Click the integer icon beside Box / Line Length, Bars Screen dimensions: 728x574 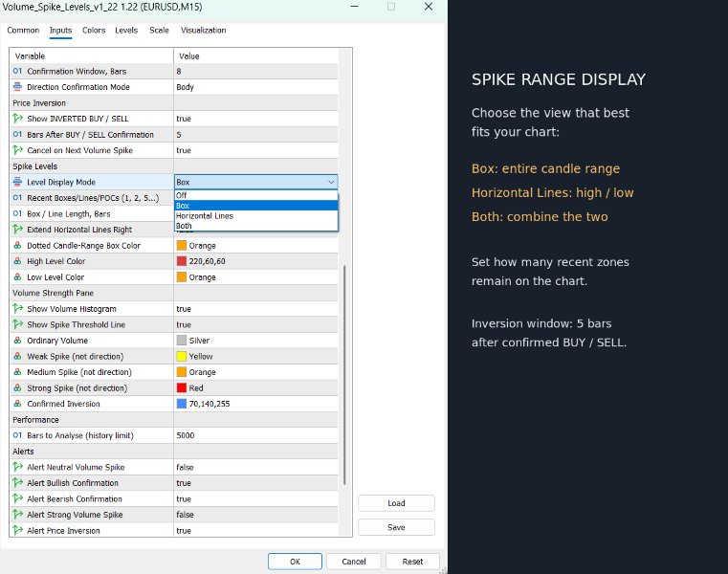(17, 213)
